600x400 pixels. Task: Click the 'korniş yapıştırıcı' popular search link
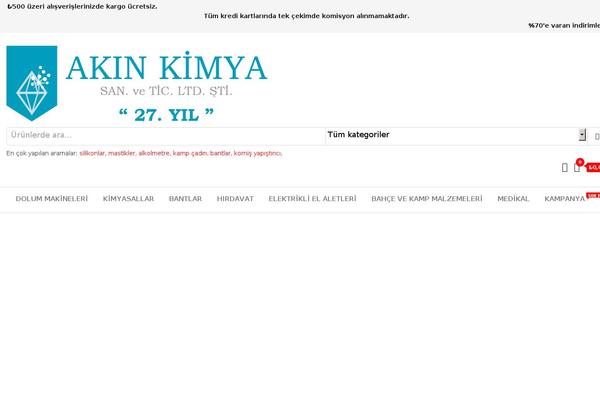(x=258, y=153)
